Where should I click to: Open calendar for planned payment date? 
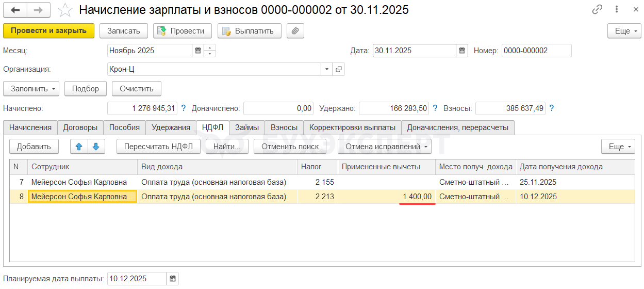tap(173, 279)
